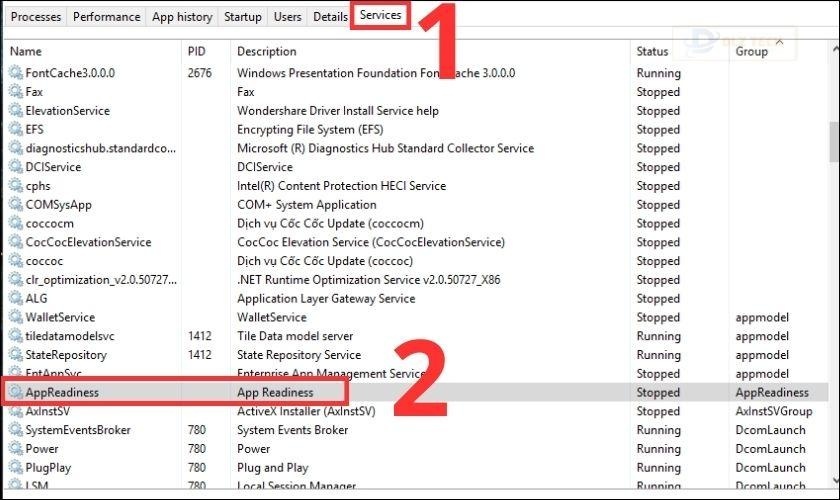Viewport: 840px width, 500px height.
Task: Click the Group column header
Action: tap(752, 51)
